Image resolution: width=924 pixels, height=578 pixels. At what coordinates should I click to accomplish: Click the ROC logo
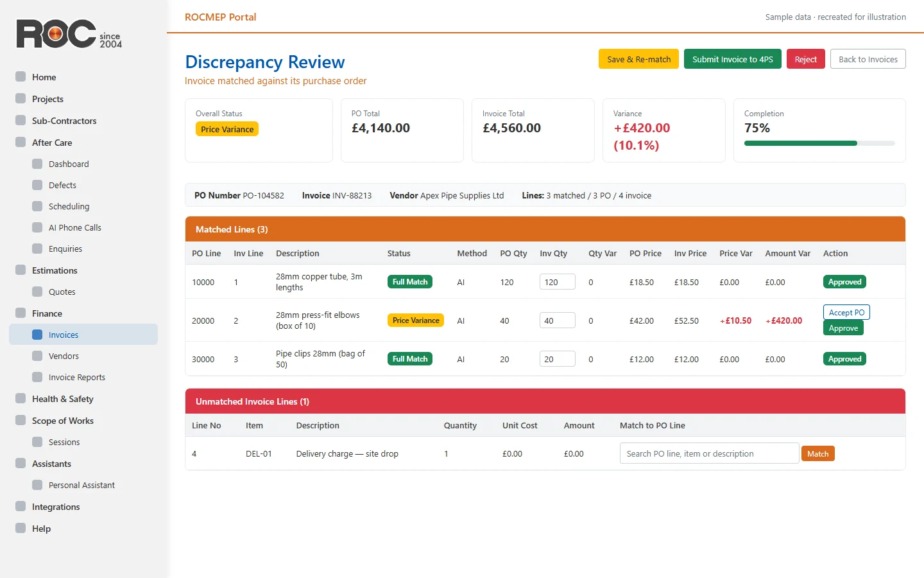[x=69, y=34]
